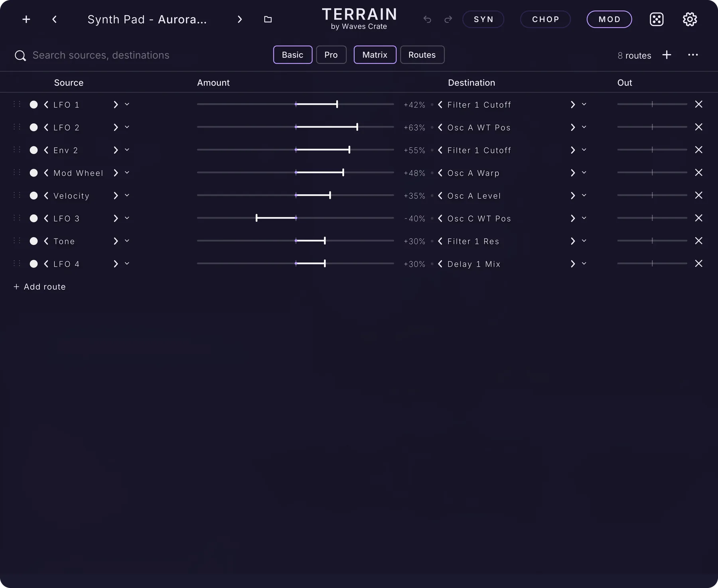Switch to the CHOP tab
718x588 pixels.
545,19
